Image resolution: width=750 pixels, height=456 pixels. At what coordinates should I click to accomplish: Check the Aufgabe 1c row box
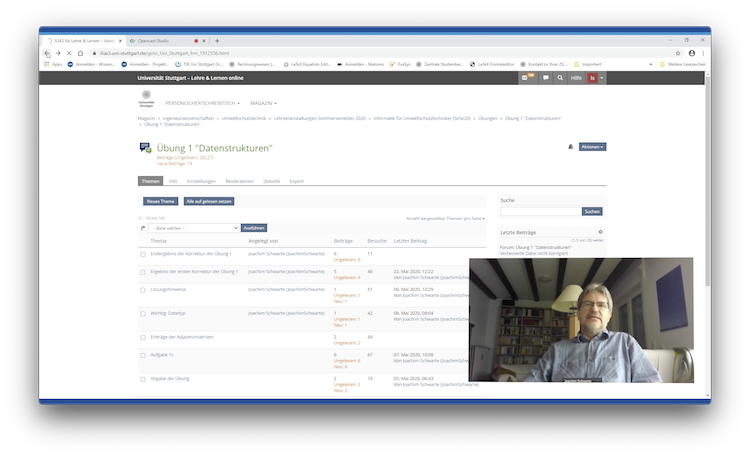pos(143,355)
